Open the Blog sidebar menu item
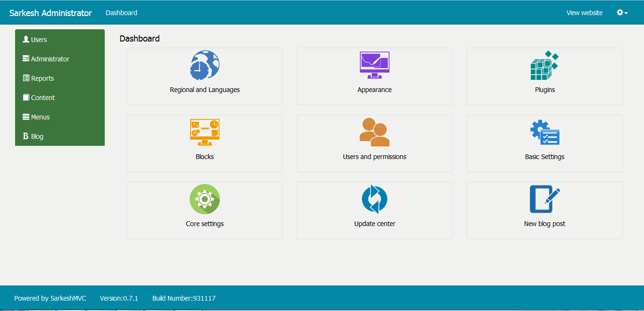Screen dimensions: 644x311 [60, 136]
